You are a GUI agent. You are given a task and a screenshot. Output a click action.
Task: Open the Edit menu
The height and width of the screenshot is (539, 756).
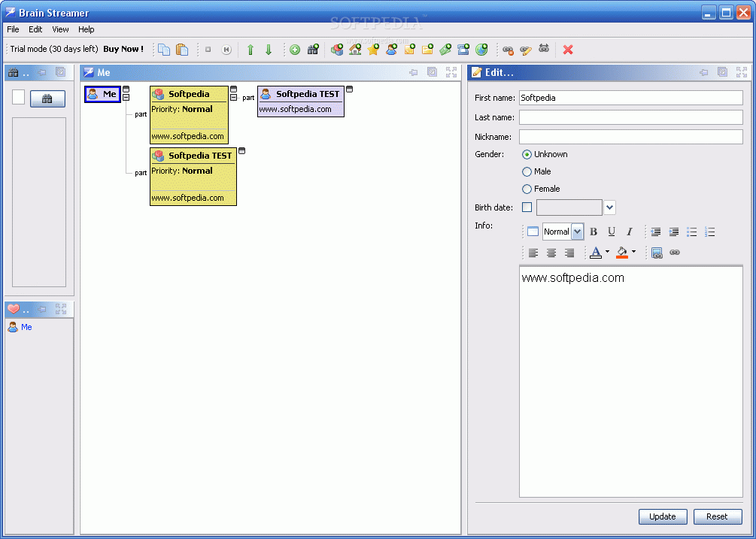point(35,29)
